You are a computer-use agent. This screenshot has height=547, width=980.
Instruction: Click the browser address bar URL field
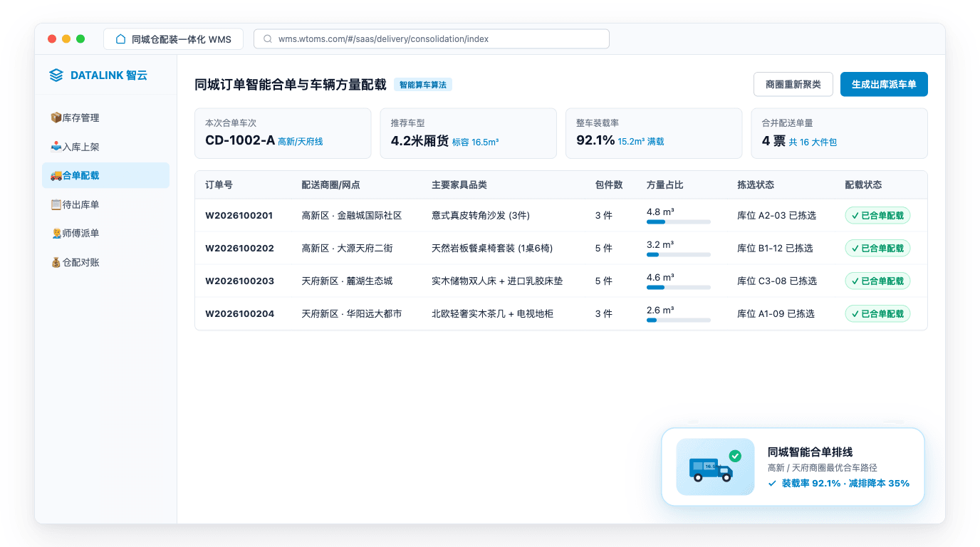pos(432,39)
